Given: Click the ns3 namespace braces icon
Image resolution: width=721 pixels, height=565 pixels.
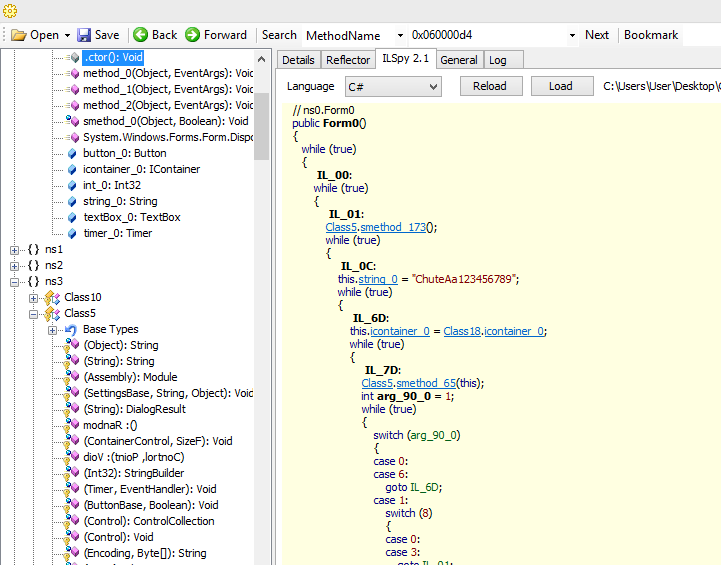Looking at the screenshot, I should coord(34,281).
